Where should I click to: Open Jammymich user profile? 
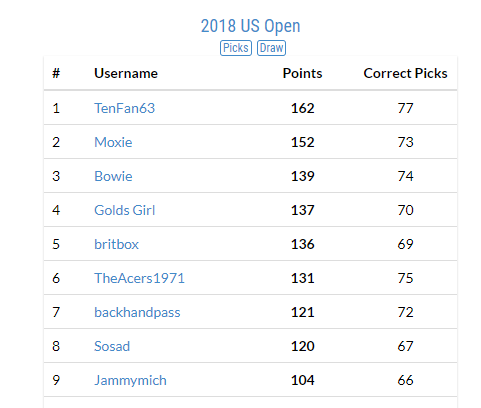(x=130, y=380)
